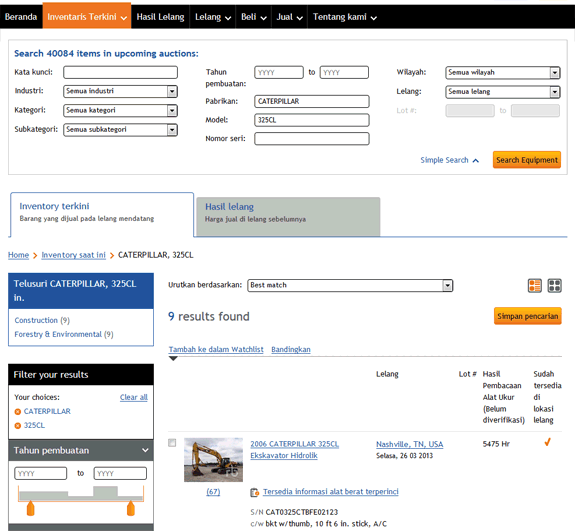Click the right year range slider handle
This screenshot has height=531, width=575.
[x=131, y=508]
